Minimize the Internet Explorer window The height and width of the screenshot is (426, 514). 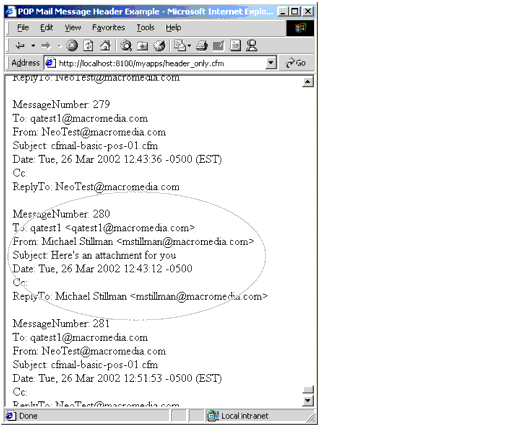pos(283,12)
